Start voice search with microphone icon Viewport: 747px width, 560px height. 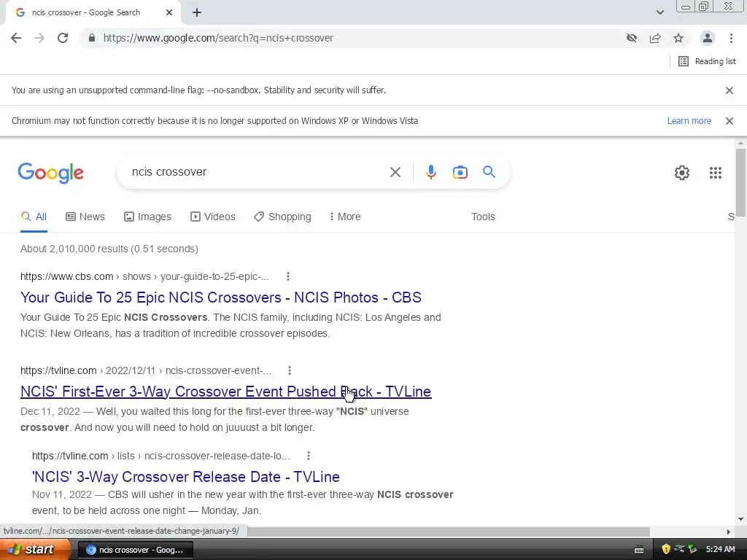coord(431,172)
